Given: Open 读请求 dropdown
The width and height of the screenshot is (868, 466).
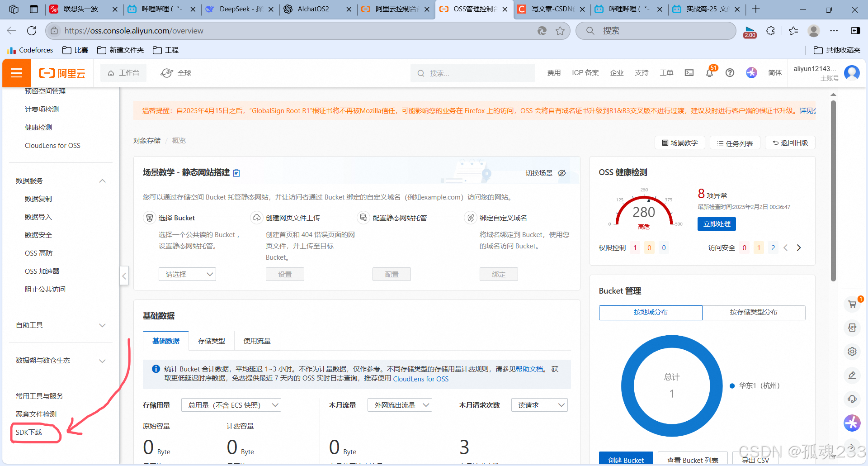Looking at the screenshot, I should point(539,405).
